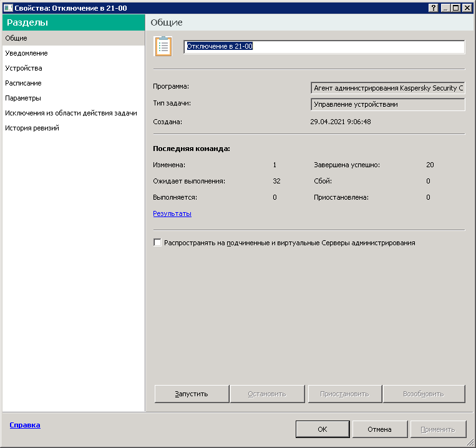This screenshot has width=476, height=448.
Task: Open the История ревизий section
Action: point(74,128)
